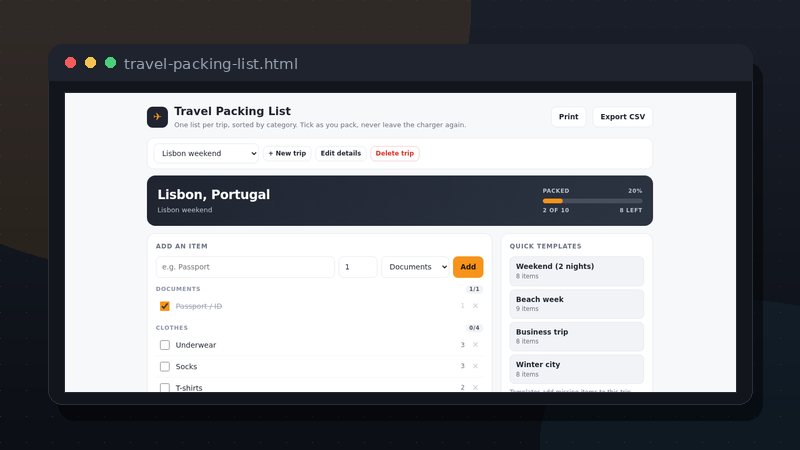
Task: Click the packed progress bar
Action: pyautogui.click(x=592, y=201)
